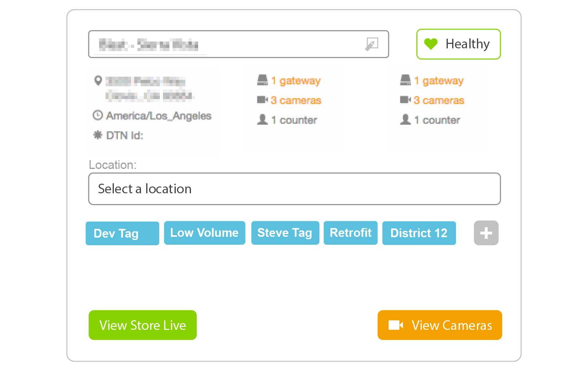Viewport: 588px width, 371px height.
Task: Open the 3 cameras link in right column
Action: (439, 100)
